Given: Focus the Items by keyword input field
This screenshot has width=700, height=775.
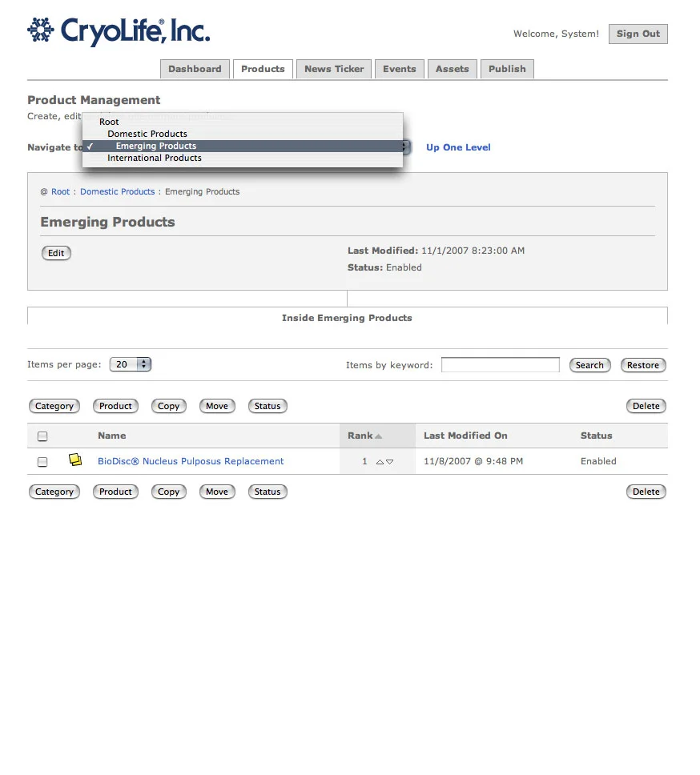Looking at the screenshot, I should coord(501,365).
